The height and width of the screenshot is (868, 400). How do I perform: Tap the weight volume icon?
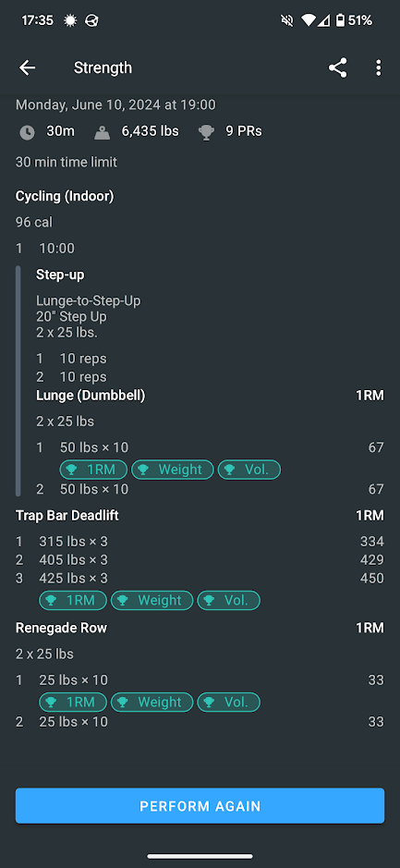pyautogui.click(x=102, y=132)
